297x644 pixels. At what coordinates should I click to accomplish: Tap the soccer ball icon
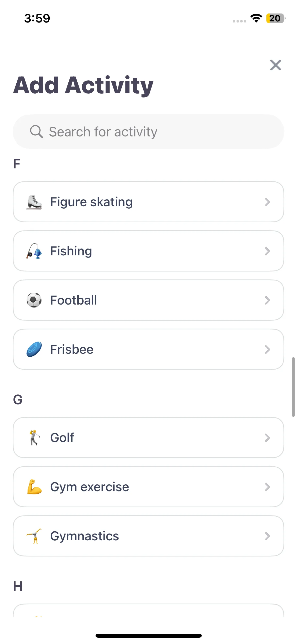pos(34,300)
